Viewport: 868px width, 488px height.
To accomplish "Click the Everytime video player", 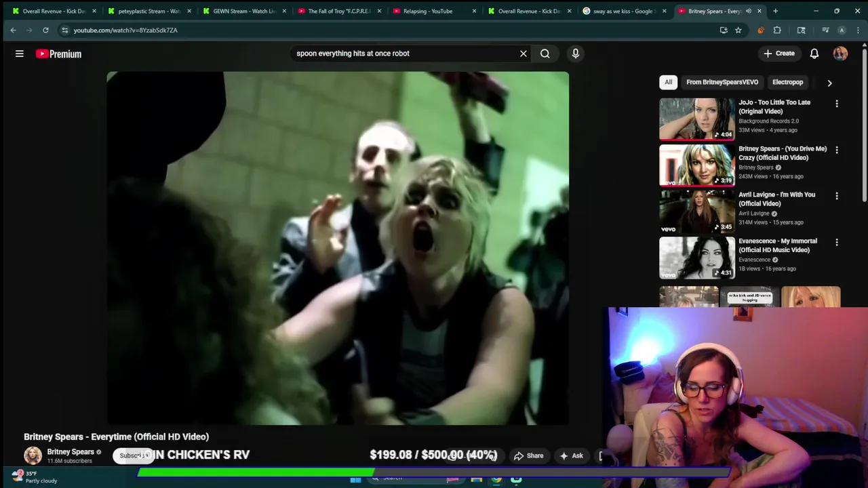I will coord(338,248).
